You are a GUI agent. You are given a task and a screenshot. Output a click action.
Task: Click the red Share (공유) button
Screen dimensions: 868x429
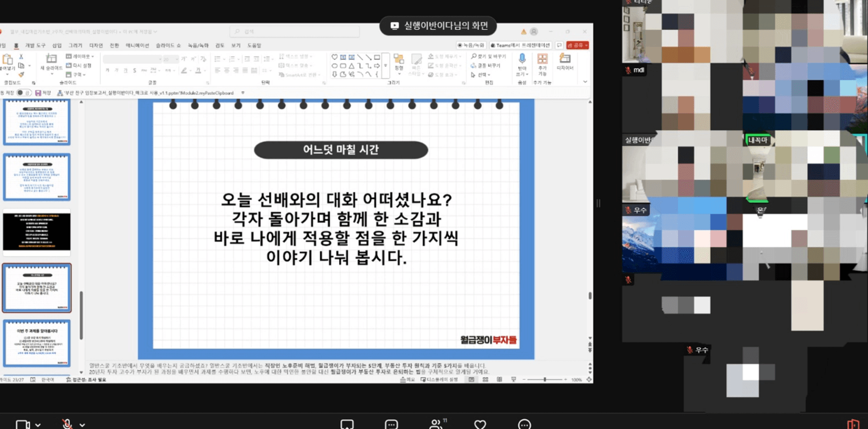[x=577, y=45]
